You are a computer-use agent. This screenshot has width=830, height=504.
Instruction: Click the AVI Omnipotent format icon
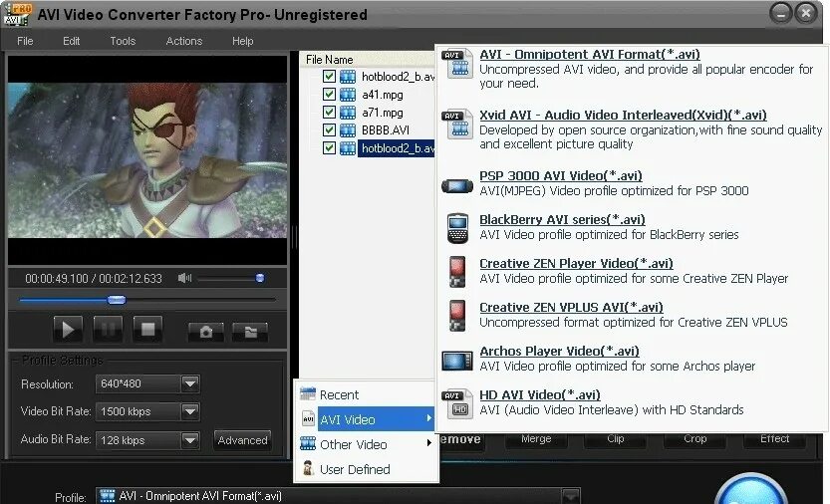click(457, 64)
